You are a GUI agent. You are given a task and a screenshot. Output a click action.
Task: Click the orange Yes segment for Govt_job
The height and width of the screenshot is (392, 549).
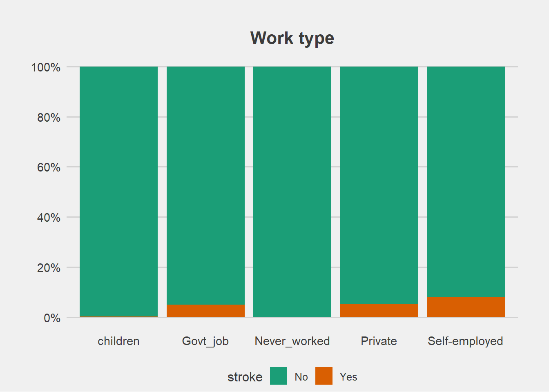click(205, 311)
